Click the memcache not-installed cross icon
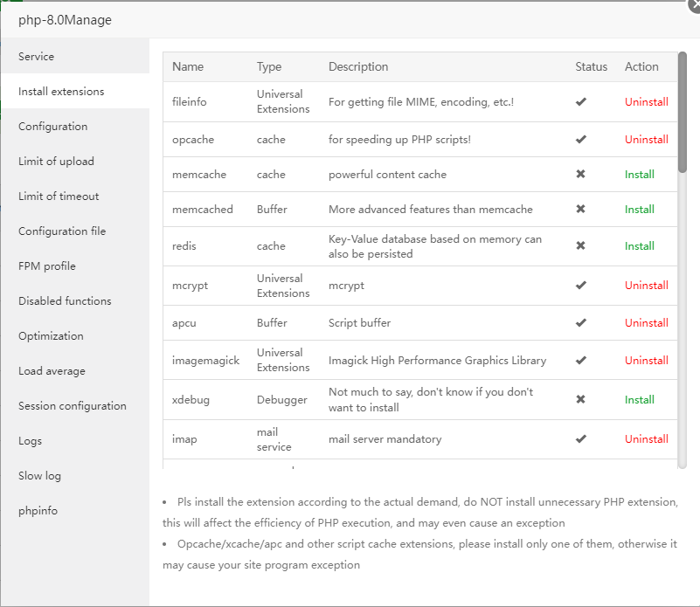 pos(581,175)
